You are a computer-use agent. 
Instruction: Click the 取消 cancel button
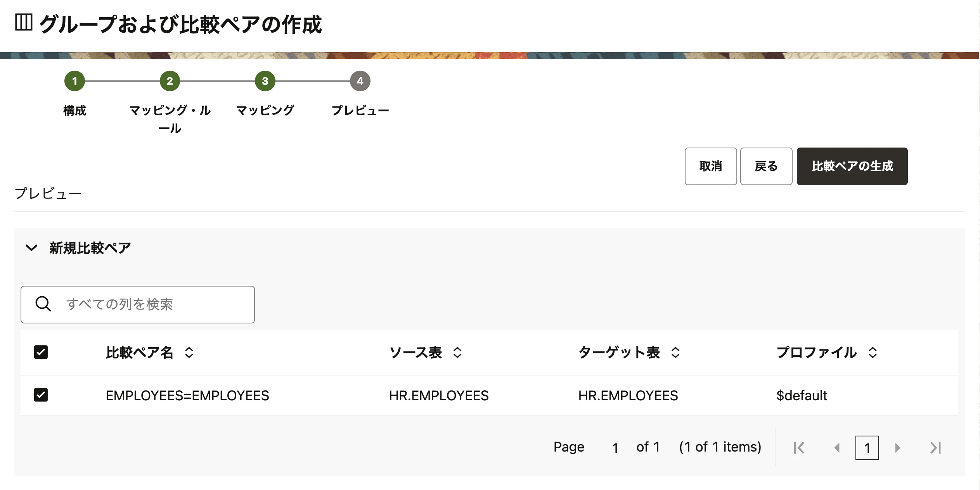click(710, 166)
